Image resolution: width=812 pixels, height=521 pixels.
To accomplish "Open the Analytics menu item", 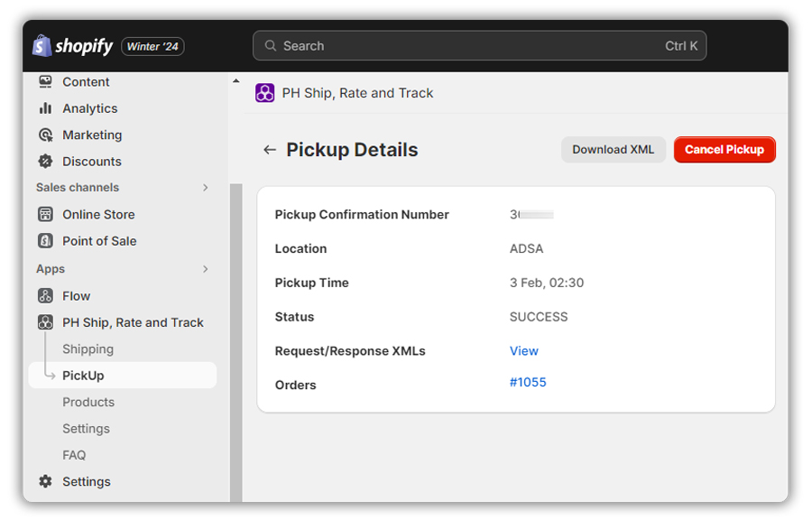I will pos(90,108).
